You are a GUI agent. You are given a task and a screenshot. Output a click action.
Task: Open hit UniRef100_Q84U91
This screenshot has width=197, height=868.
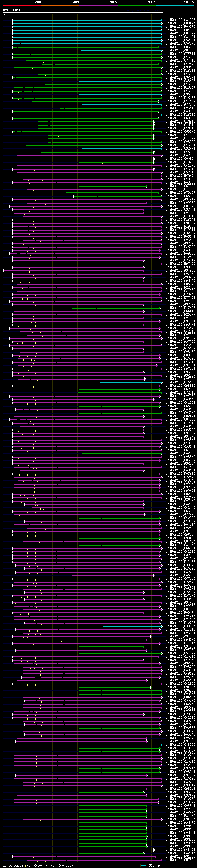click(180, 37)
